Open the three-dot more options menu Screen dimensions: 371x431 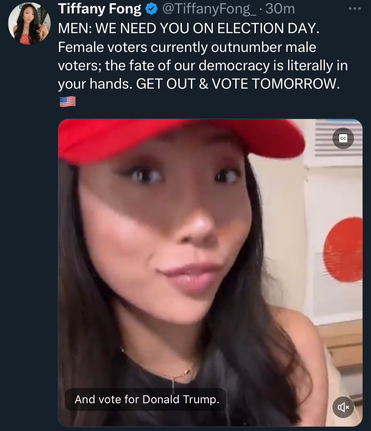point(355,9)
